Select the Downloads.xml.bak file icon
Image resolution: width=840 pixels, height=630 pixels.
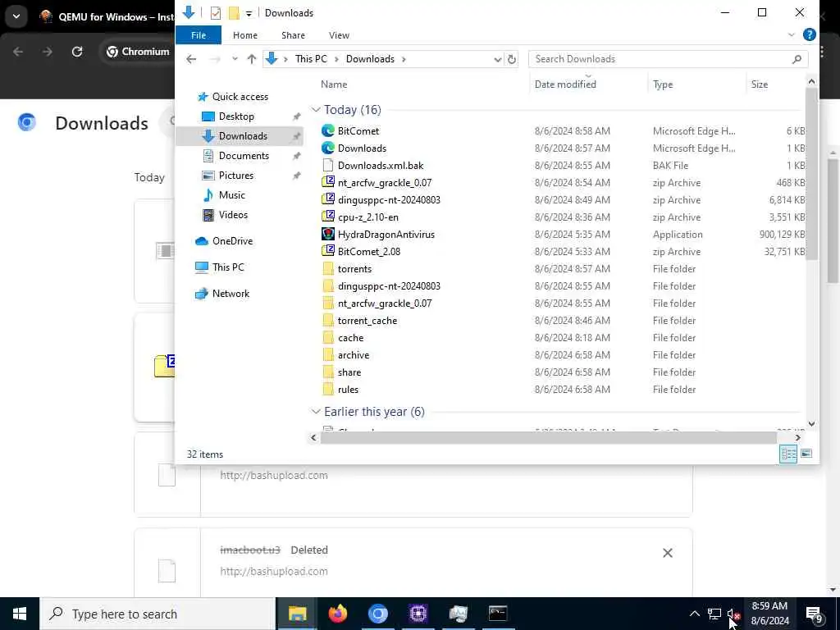pos(328,165)
